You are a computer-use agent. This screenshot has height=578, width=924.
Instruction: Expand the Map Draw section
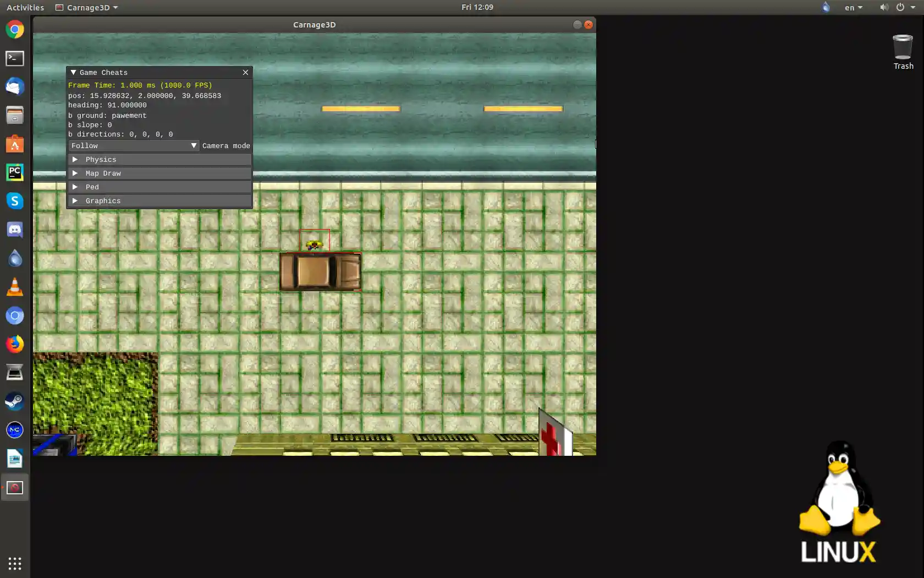tap(103, 173)
